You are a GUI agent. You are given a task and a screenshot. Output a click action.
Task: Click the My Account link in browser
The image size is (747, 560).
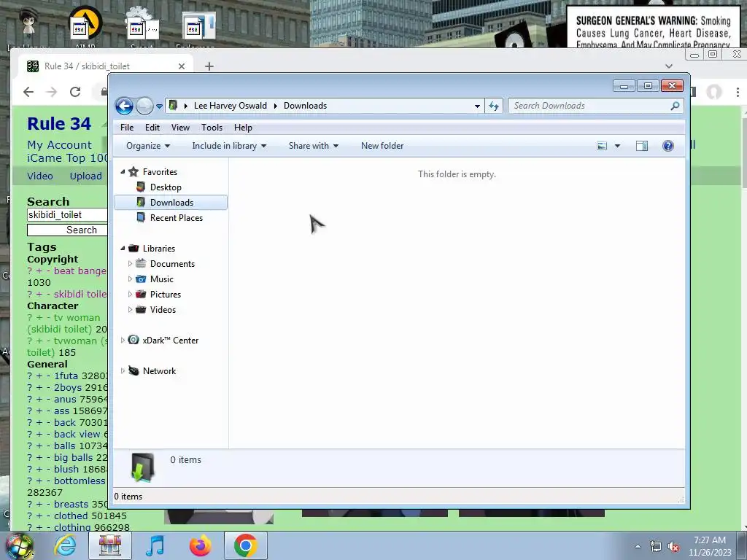[59, 145]
